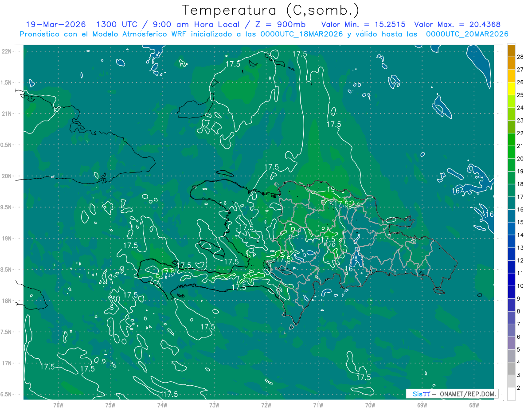This screenshot has height=411, width=532.
Task: Click the orange 28 degree color swatch
Action: point(511,51)
